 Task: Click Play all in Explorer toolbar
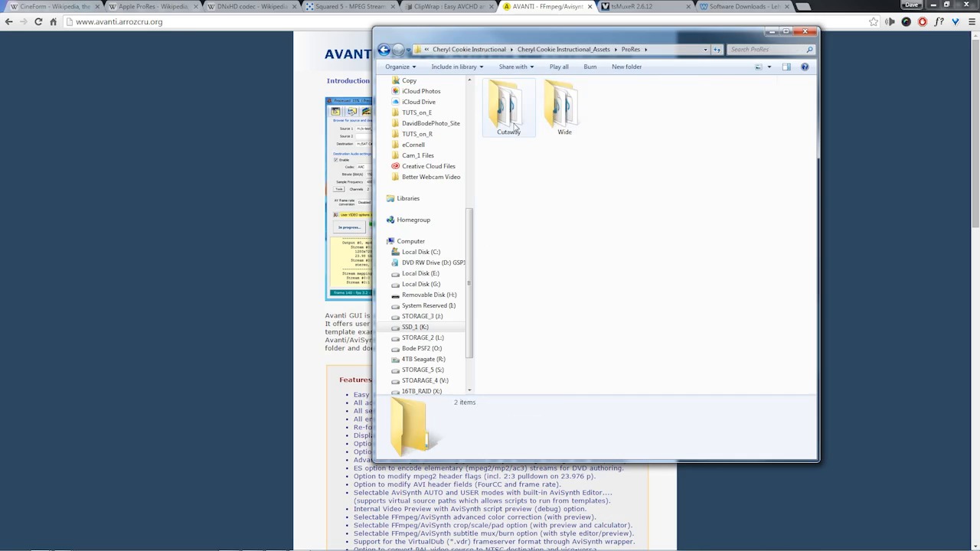tap(559, 67)
